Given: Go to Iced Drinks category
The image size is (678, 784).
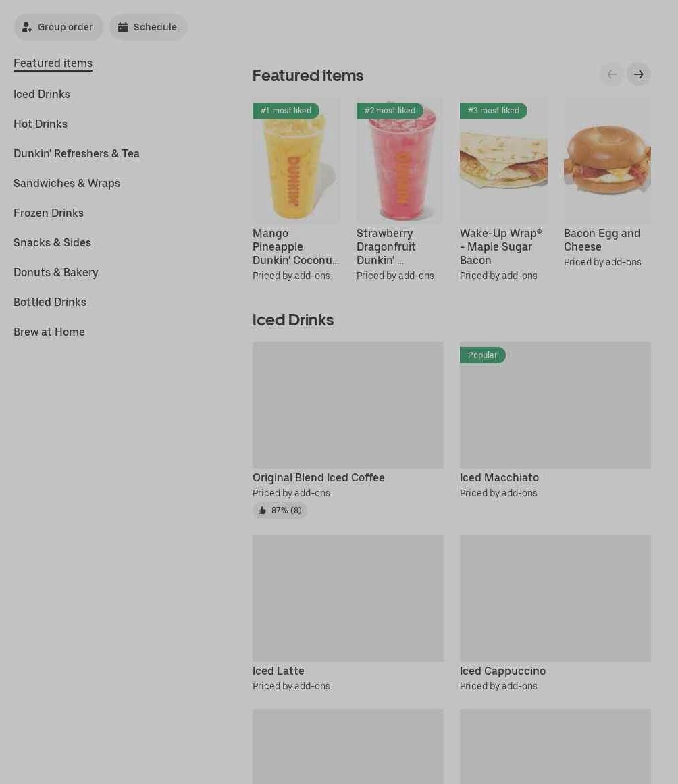Looking at the screenshot, I should (42, 94).
